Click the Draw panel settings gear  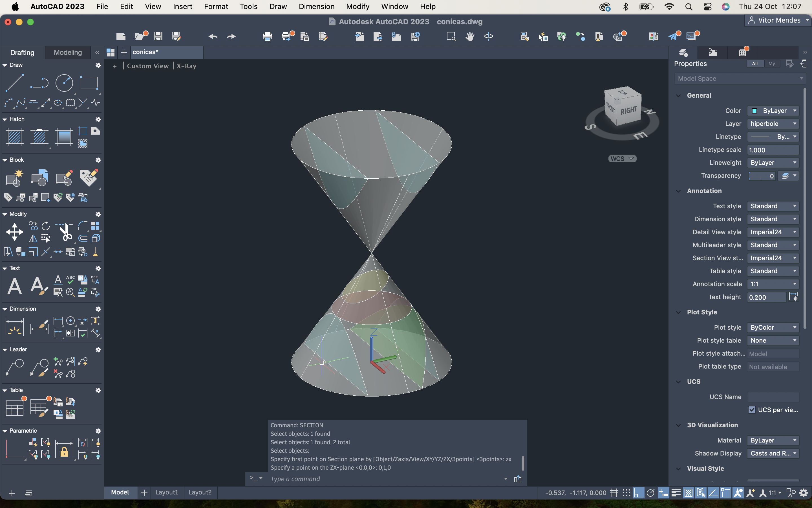tap(98, 65)
